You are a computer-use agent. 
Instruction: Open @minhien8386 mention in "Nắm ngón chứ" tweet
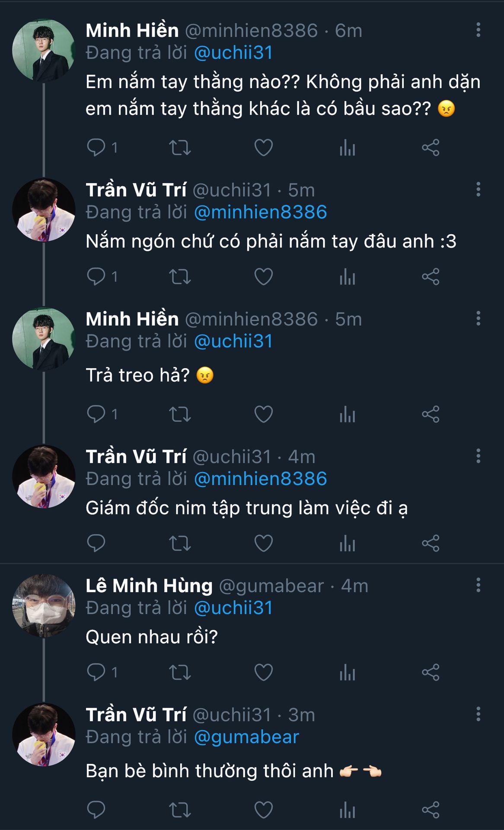point(260,212)
